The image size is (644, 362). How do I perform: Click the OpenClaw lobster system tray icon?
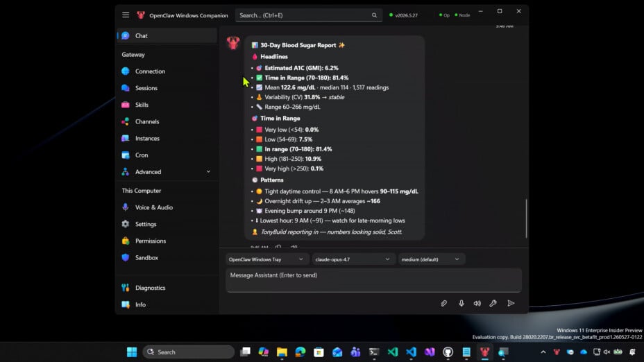(x=557, y=352)
